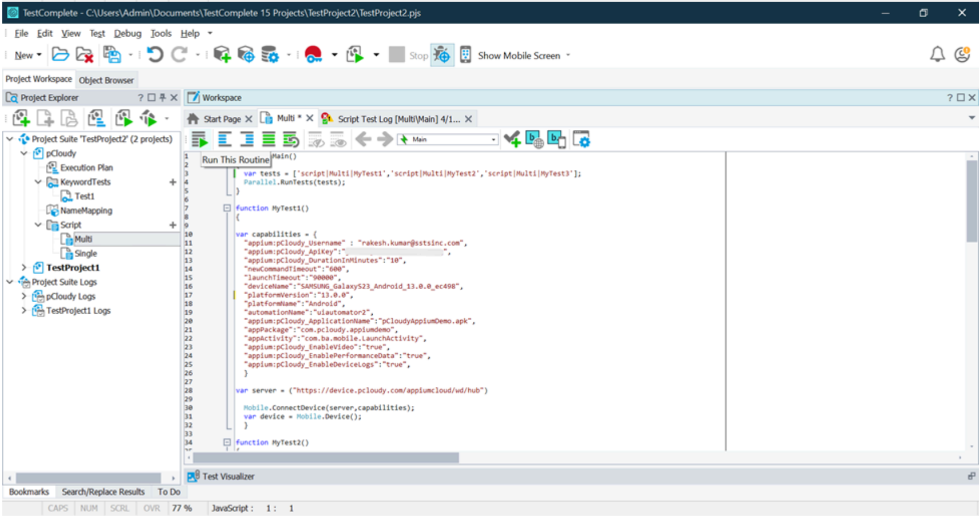
Task: Collapse the MyTest1 function code fold
Action: coord(227,208)
